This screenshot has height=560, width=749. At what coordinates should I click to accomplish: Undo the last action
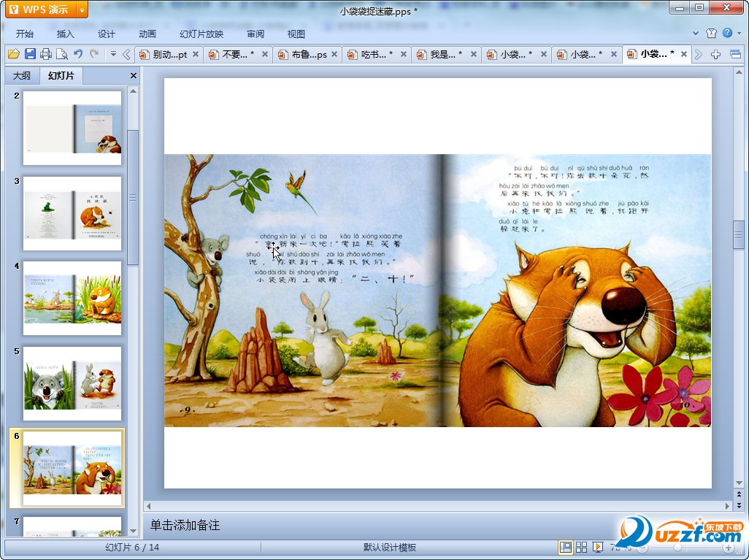[x=78, y=54]
